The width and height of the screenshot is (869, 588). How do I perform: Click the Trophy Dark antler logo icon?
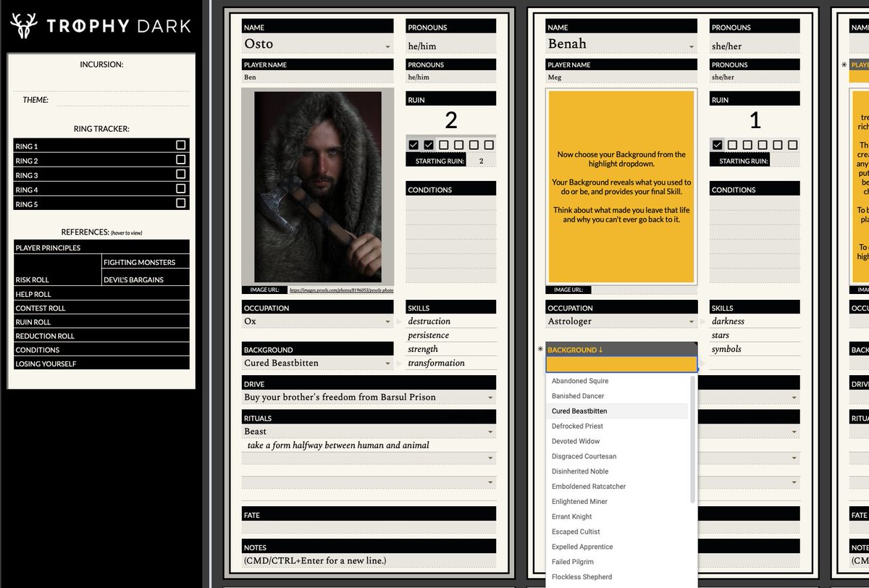click(x=25, y=26)
